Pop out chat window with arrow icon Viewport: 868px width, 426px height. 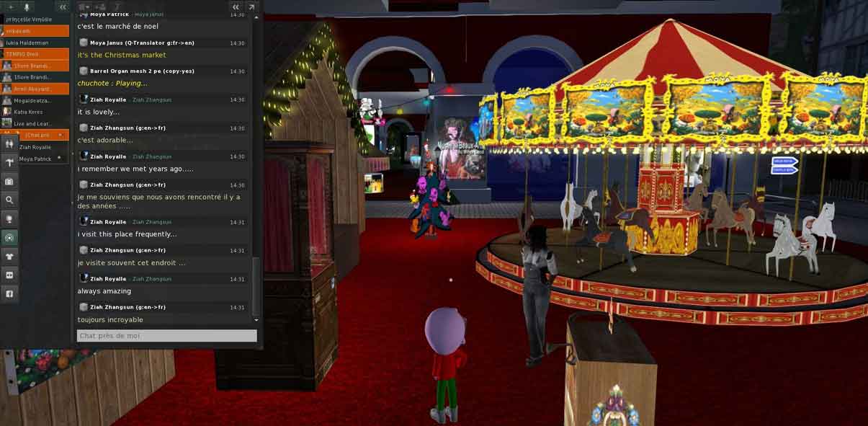click(251, 6)
